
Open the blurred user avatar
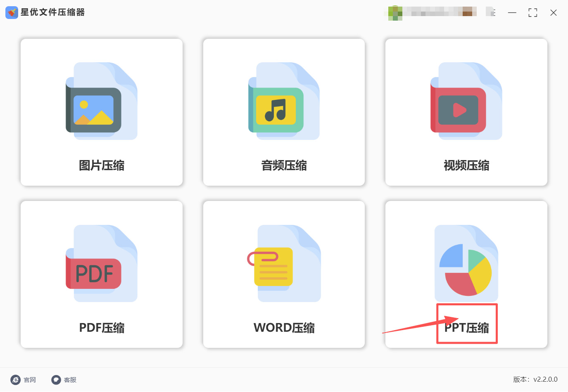(395, 13)
